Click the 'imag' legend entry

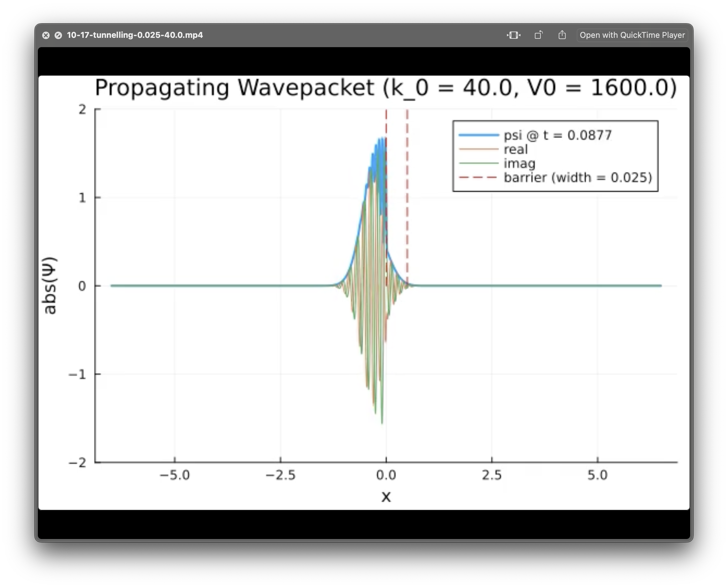[x=519, y=164]
